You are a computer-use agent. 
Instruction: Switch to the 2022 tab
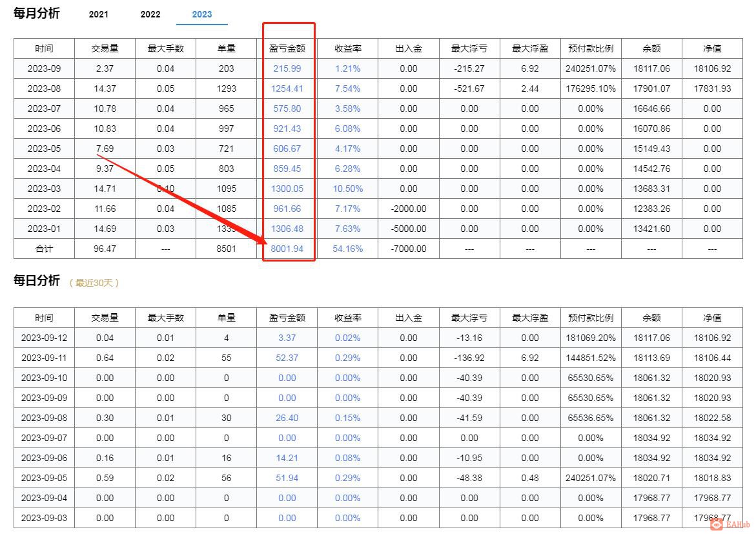coord(150,14)
